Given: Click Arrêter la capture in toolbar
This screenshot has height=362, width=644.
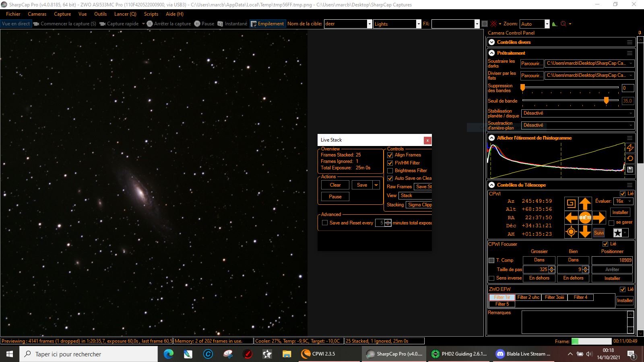Looking at the screenshot, I should point(169,24).
